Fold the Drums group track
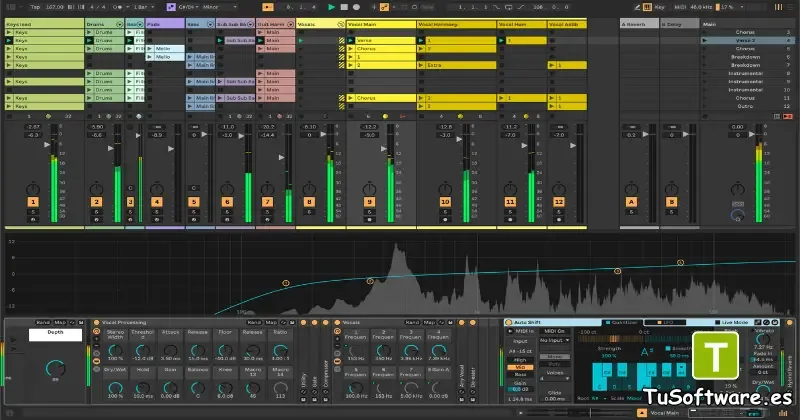Screen dimensions: 800x420 point(119,24)
